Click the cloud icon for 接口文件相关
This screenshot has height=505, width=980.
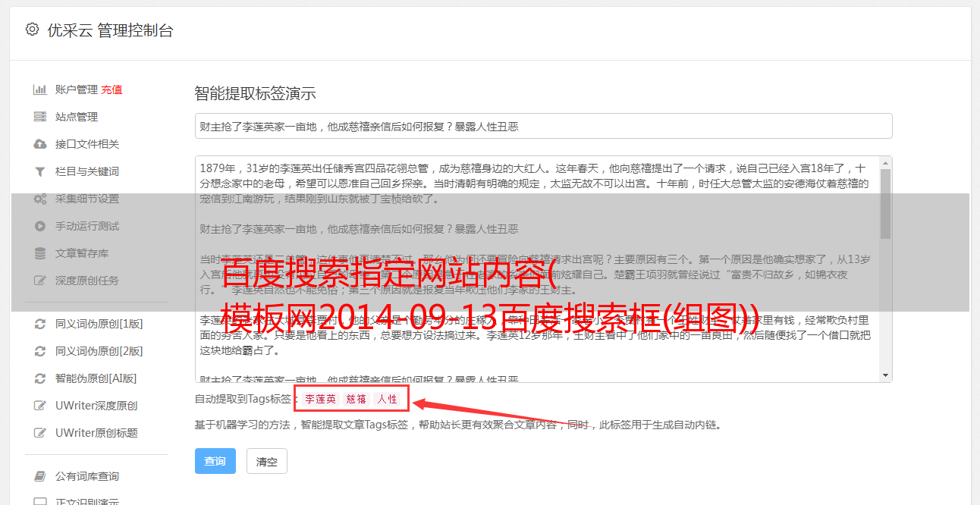tap(40, 144)
